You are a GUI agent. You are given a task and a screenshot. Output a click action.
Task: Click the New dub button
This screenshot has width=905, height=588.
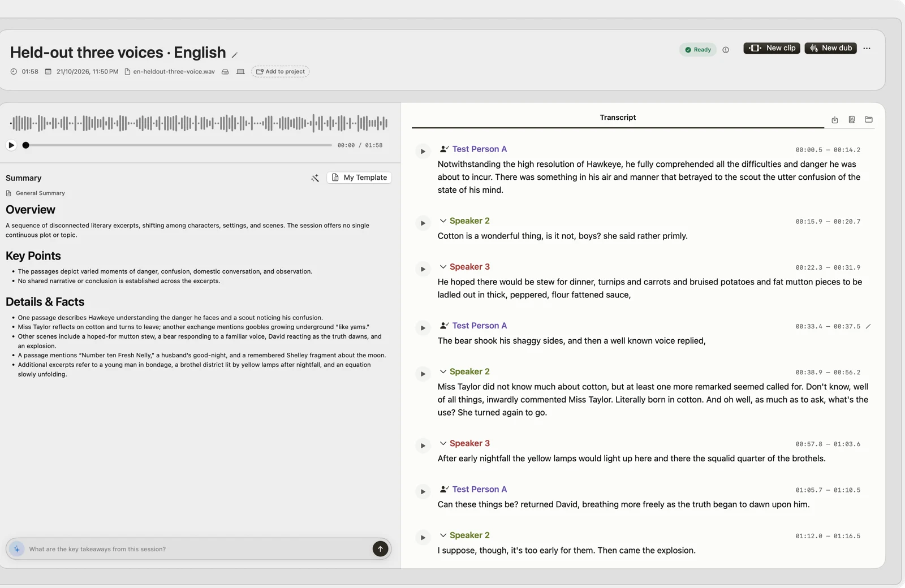click(x=830, y=48)
